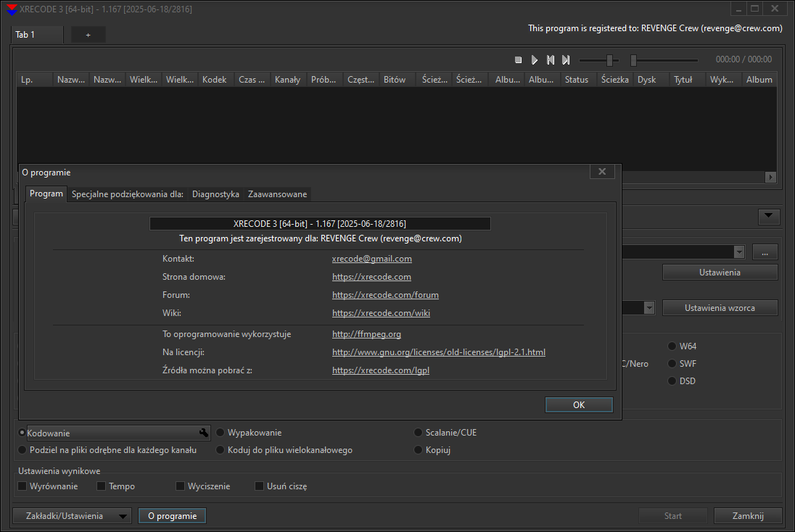
Task: Open the Diagnostyka tab
Action: (215, 194)
